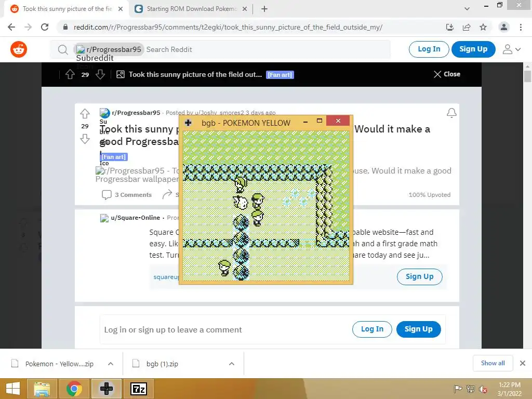Bookmark this page with the star icon
532x399 pixels.
coord(483,27)
